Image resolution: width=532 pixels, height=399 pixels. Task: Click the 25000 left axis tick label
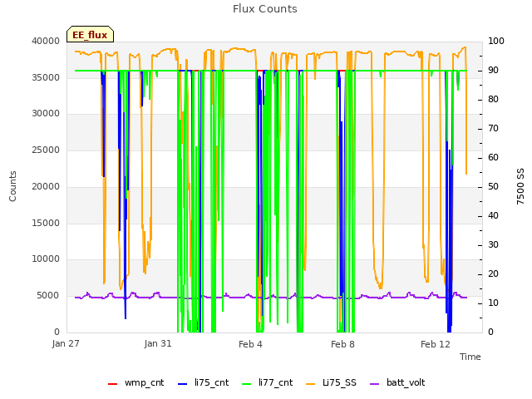[x=46, y=150]
